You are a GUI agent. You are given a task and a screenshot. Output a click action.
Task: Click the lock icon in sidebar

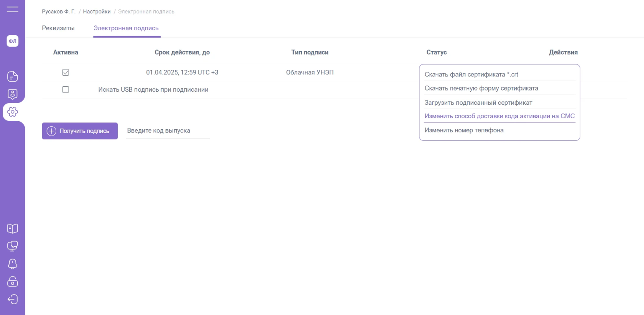point(13,282)
